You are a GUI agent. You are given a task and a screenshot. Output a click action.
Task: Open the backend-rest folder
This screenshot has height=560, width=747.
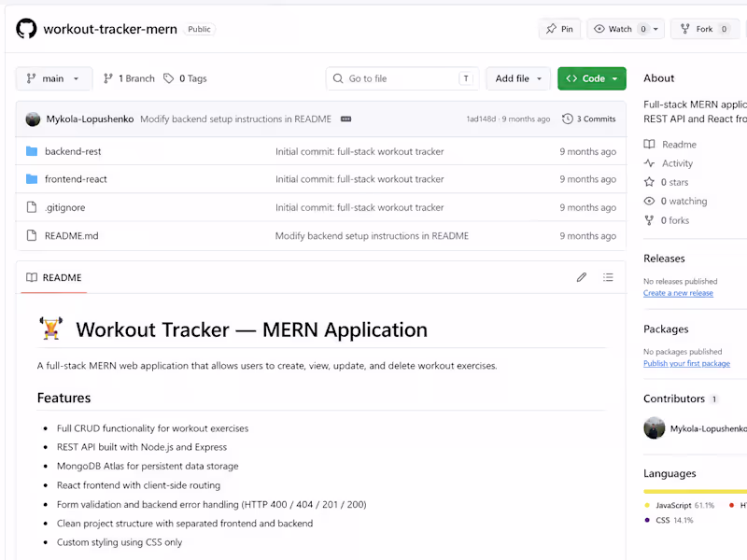tap(73, 151)
